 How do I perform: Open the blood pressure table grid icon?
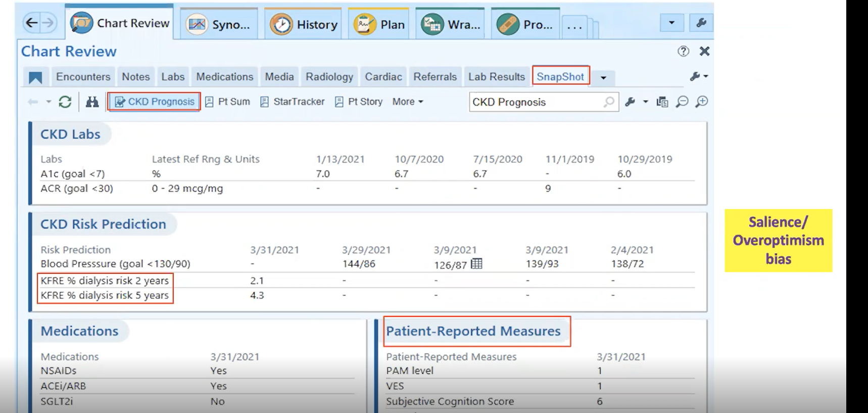tap(476, 264)
